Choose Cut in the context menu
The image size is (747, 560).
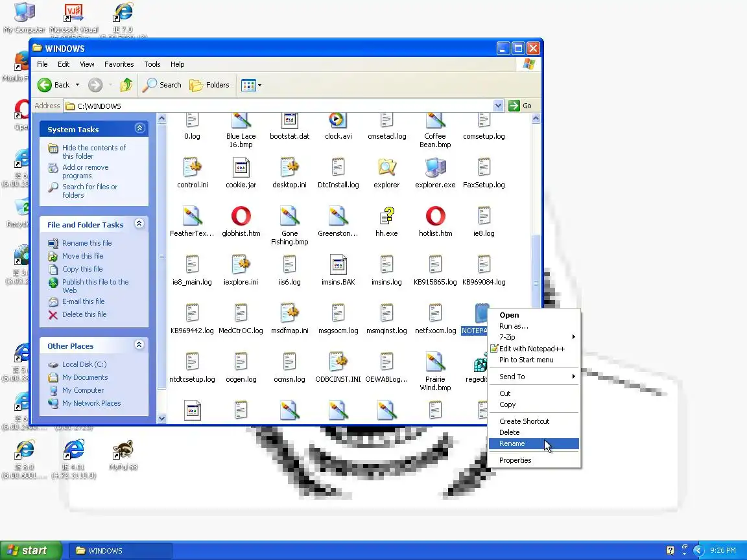(x=534, y=393)
